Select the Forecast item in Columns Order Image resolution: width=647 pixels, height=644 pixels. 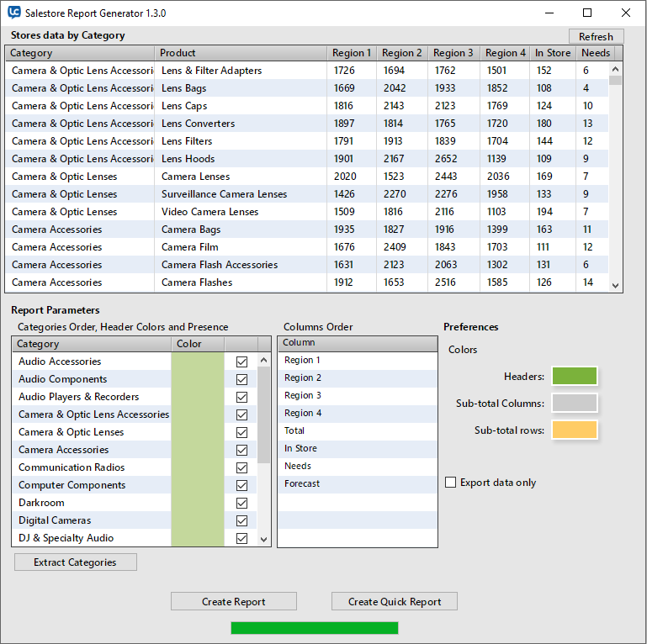pos(302,483)
